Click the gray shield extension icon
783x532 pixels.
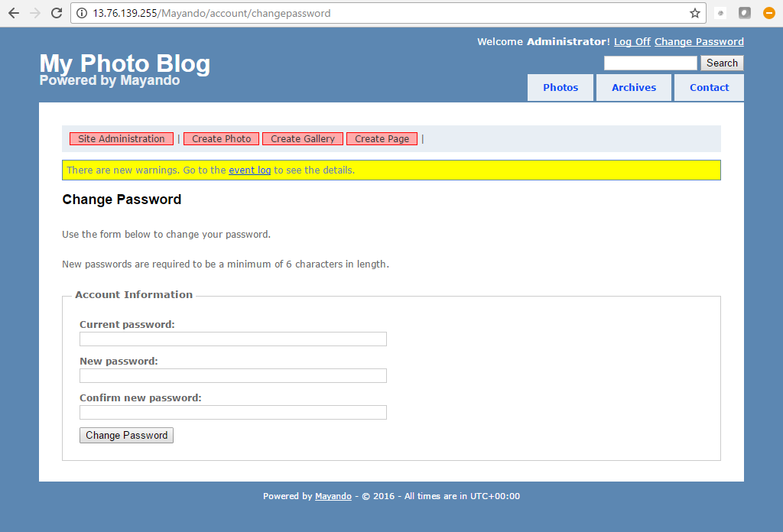(744, 13)
